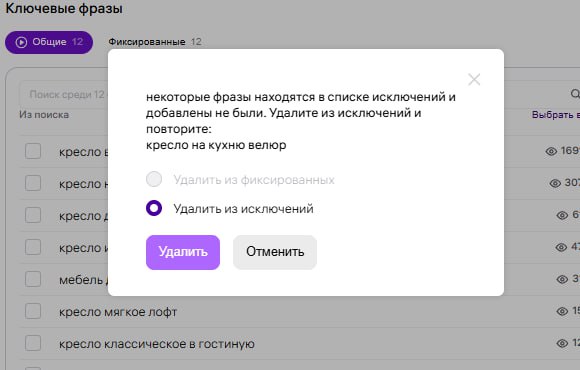Screen dimensions: 580x370
Task: Tick checkbox for "кресло мягкое лофт"
Action: tap(33, 311)
